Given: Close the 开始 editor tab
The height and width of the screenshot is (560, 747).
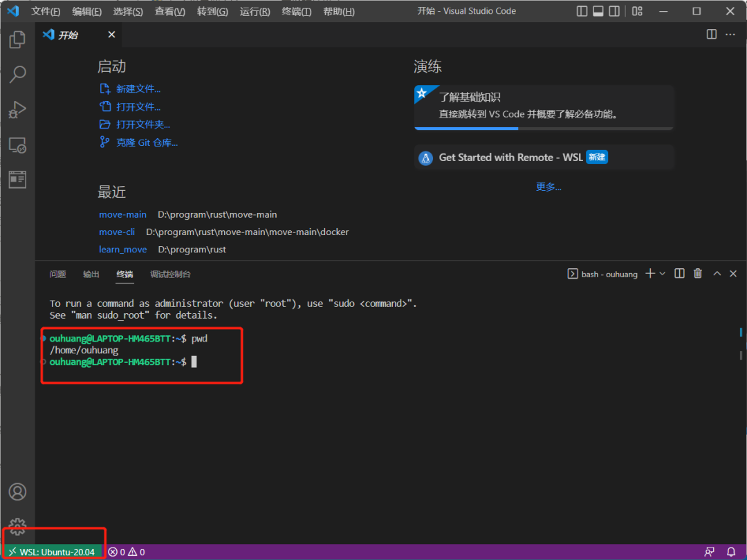Looking at the screenshot, I should tap(111, 35).
